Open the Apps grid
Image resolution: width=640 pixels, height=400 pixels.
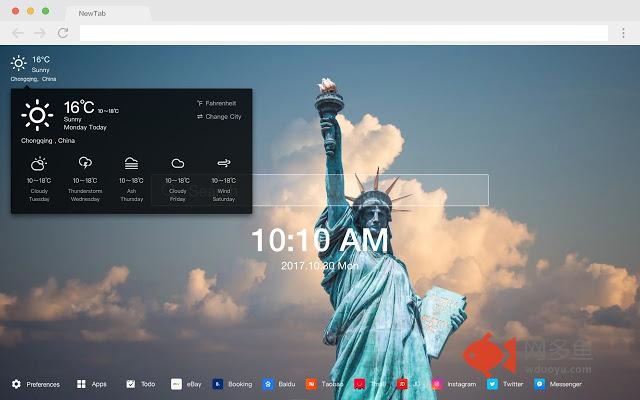tap(82, 384)
